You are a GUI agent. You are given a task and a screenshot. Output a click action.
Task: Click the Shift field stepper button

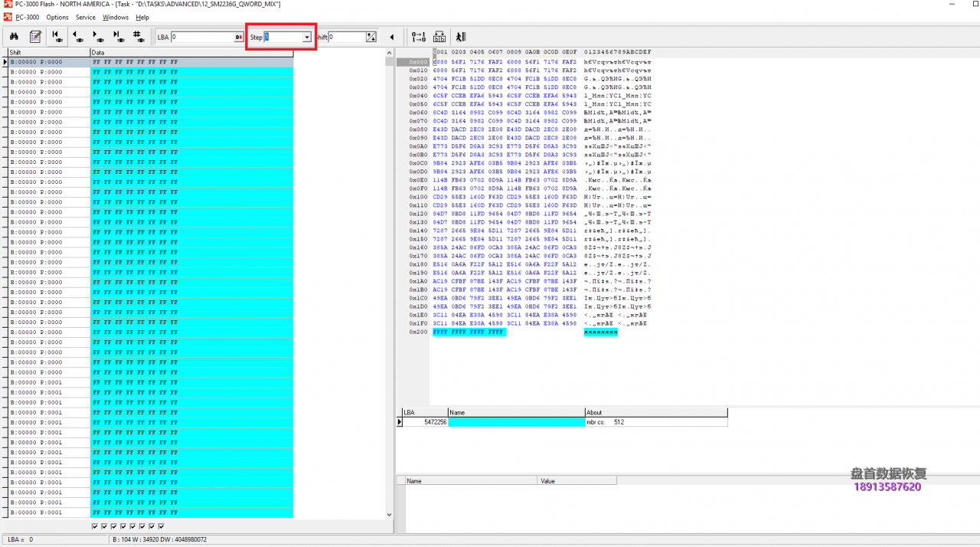371,37
